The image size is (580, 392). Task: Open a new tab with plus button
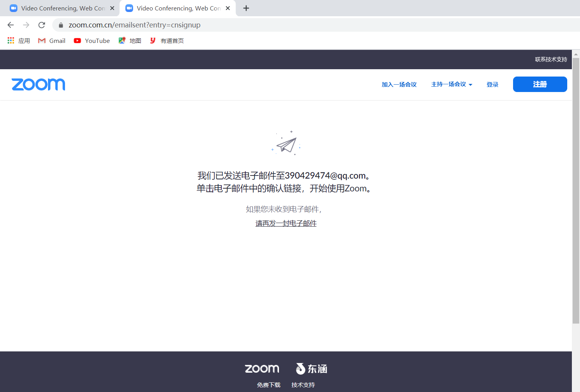pyautogui.click(x=246, y=8)
